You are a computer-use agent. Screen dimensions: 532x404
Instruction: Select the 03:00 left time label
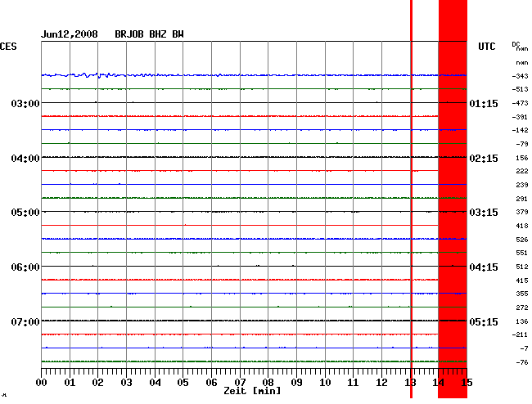click(x=25, y=103)
